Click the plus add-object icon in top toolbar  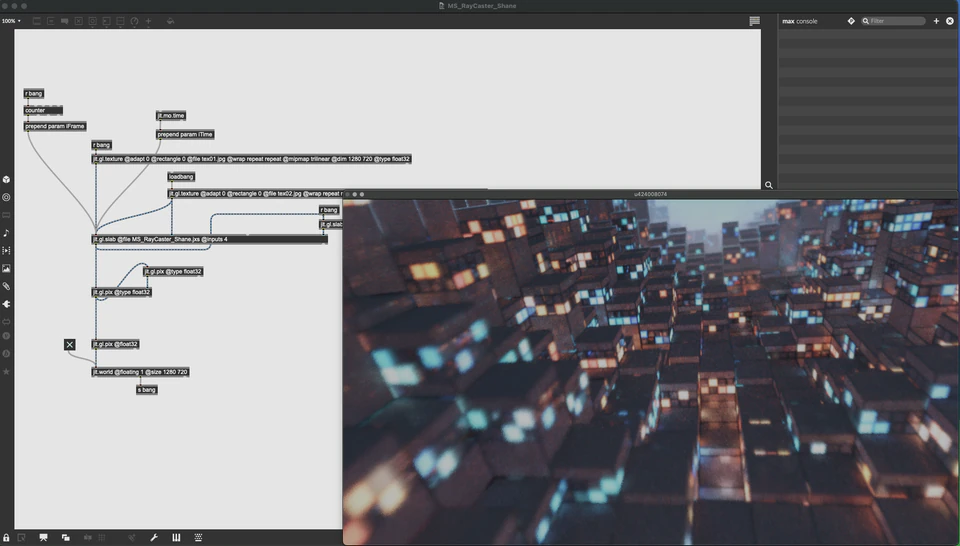[x=148, y=21]
